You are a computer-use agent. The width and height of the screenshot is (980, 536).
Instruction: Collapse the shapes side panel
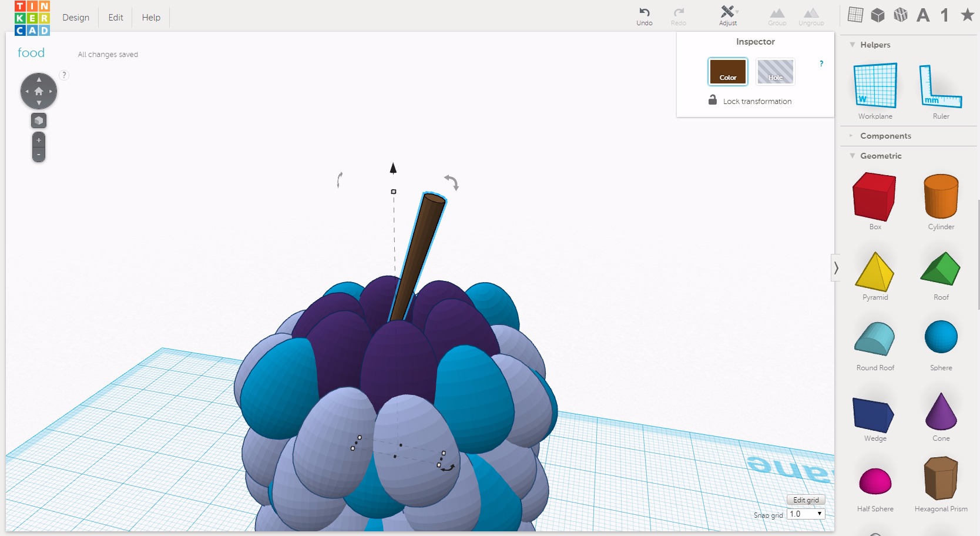click(x=835, y=268)
